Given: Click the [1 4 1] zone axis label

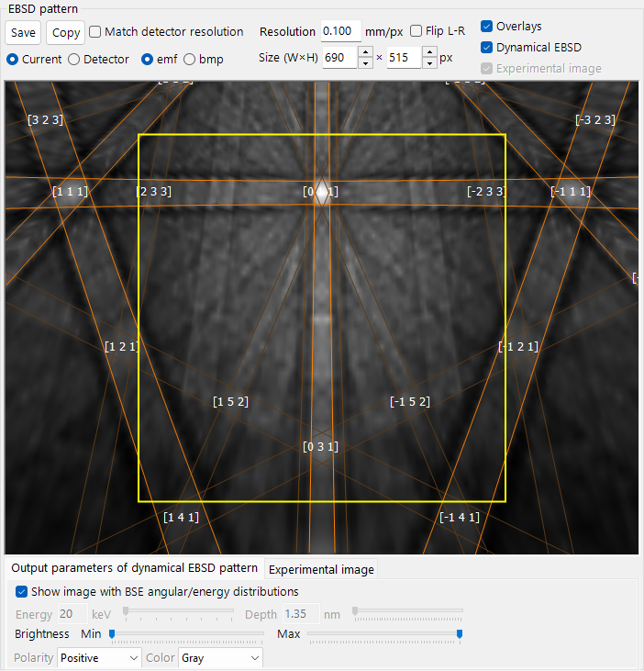Looking at the screenshot, I should point(182,518).
